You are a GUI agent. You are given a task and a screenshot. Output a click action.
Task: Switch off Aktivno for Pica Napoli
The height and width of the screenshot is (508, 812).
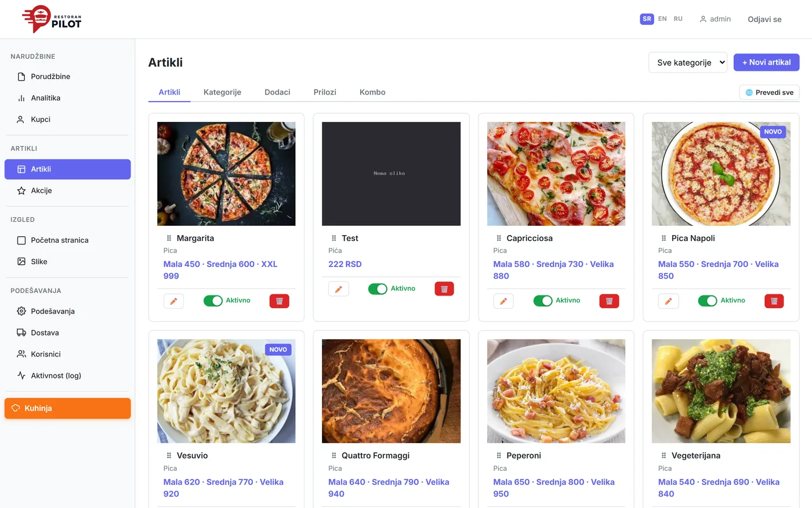[708, 301]
